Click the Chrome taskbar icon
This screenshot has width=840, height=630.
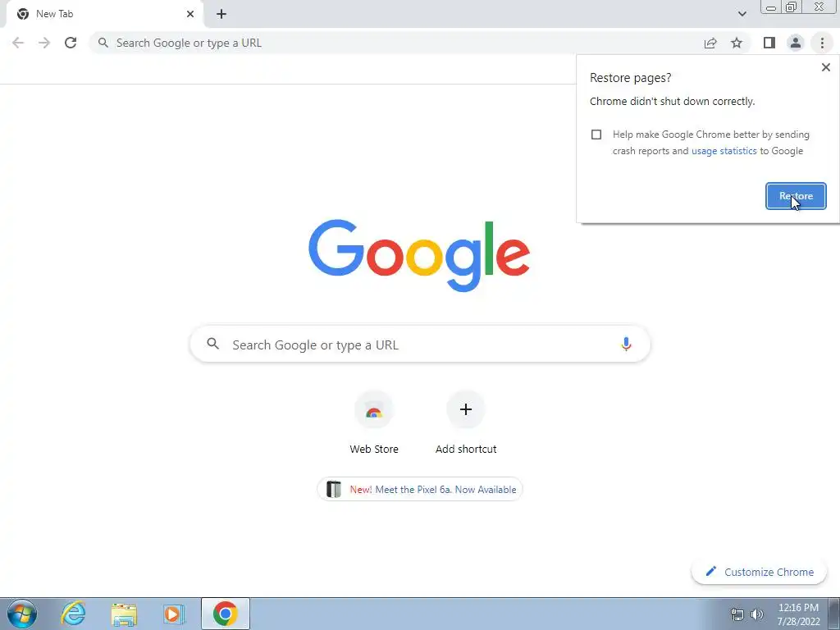225,614
